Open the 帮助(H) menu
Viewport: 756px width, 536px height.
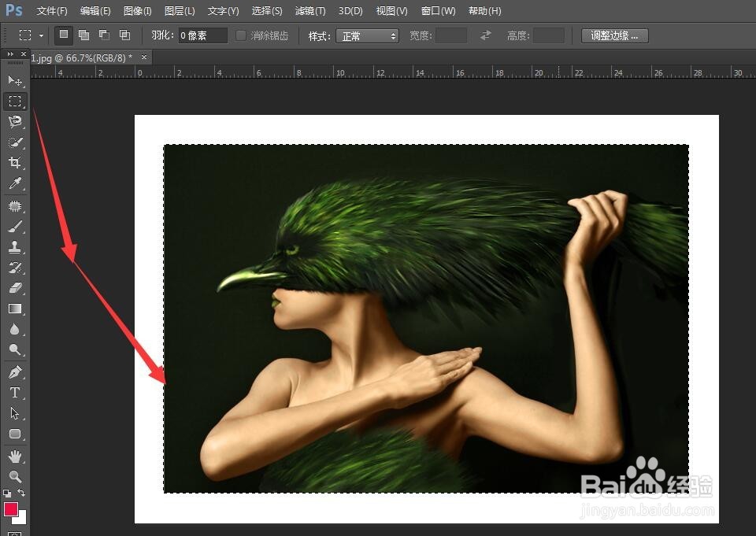point(485,10)
